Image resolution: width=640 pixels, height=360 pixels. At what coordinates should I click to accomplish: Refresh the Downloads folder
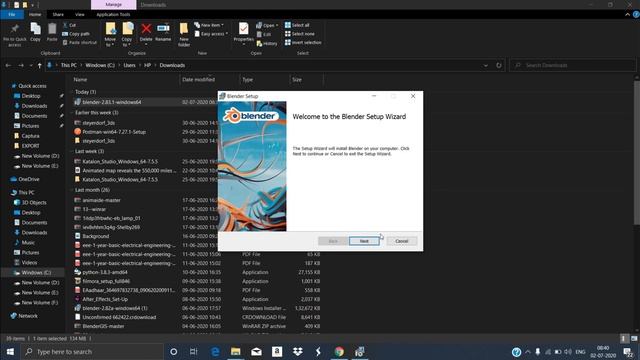(499, 65)
